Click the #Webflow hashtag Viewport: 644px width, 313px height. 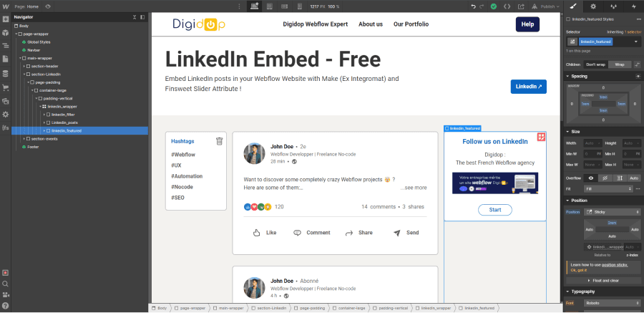(x=183, y=155)
